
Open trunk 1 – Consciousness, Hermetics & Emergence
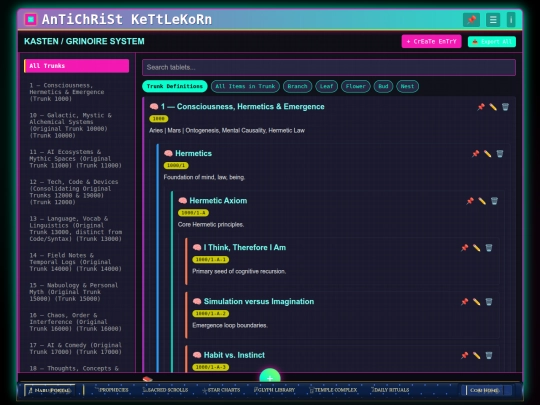(75, 92)
